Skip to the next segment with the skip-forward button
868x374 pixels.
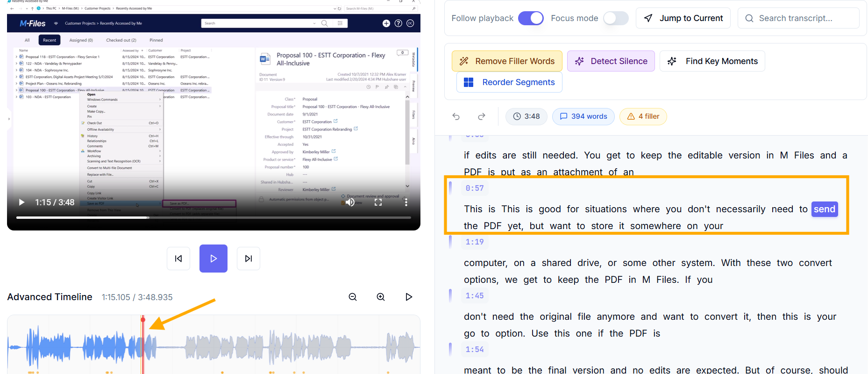click(x=249, y=259)
